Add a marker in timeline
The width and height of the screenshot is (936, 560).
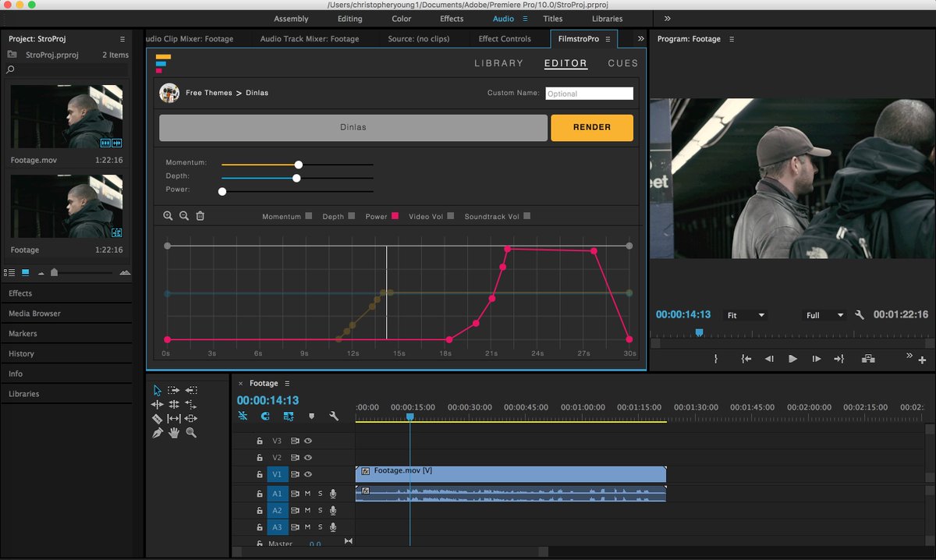click(x=311, y=416)
